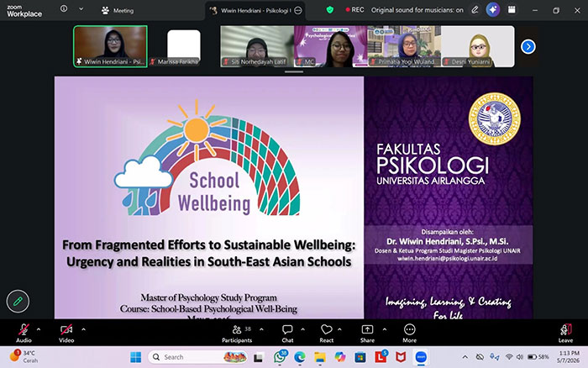Open the Chat panel
Image resolution: width=588 pixels, height=368 pixels.
(287, 333)
